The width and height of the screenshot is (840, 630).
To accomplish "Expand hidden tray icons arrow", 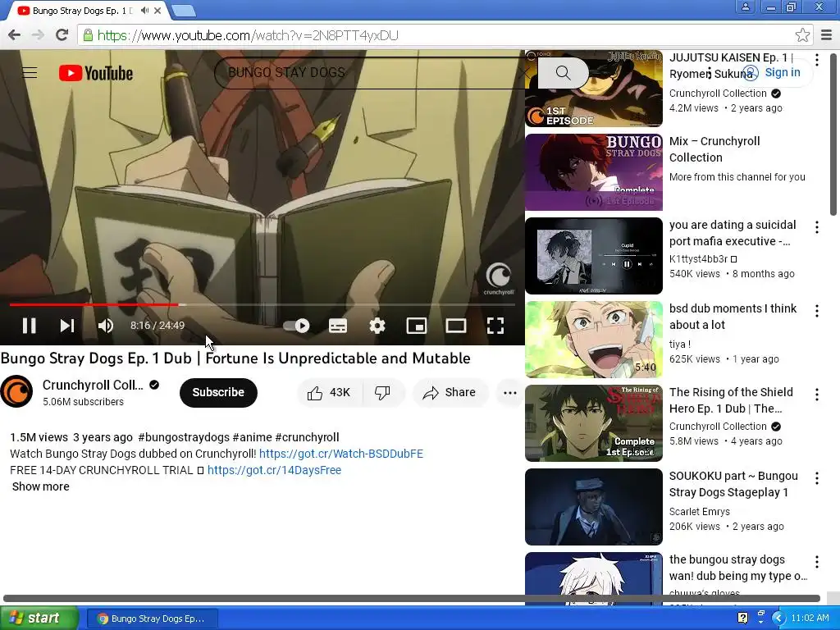I will pyautogui.click(x=778, y=619).
